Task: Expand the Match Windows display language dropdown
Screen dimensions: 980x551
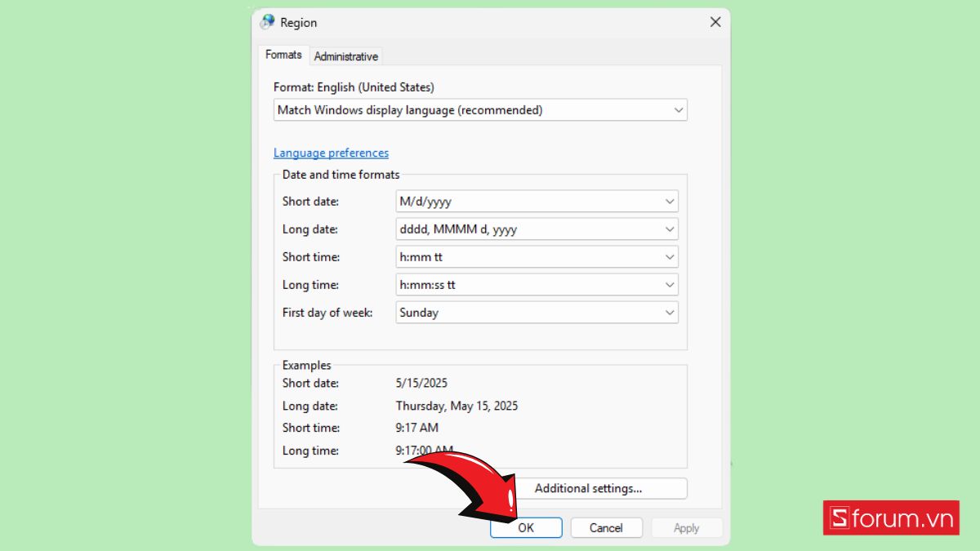Action: (480, 109)
